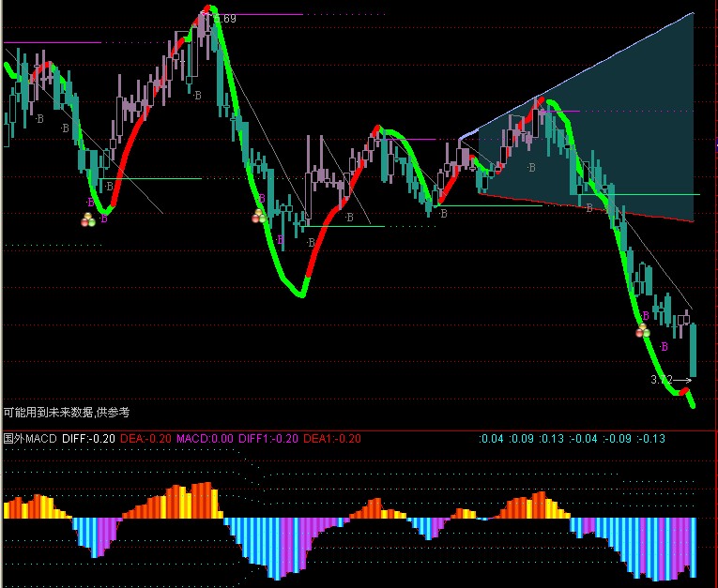Viewport: 718px width, 588px height.
Task: Click the DEA1:-0.20 readout
Action: pos(332,438)
